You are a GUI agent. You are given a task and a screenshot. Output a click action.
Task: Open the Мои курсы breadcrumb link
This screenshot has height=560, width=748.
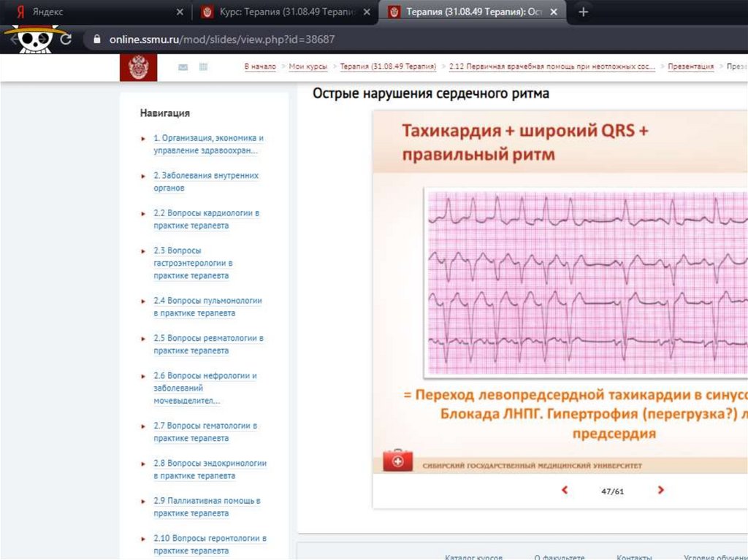pos(308,66)
